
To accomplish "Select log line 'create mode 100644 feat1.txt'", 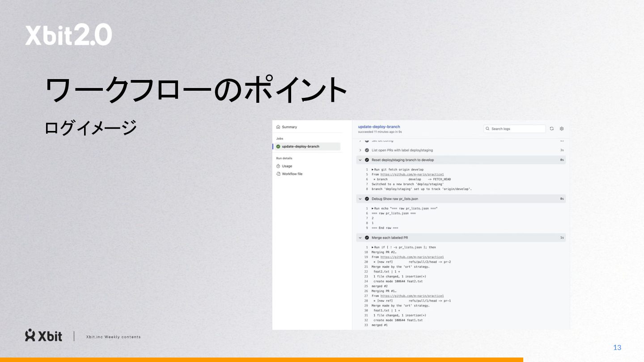I will click(x=398, y=320).
